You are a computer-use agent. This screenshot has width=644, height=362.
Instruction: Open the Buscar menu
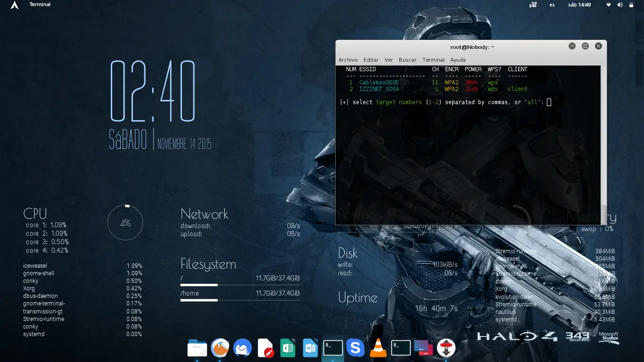[x=408, y=60]
